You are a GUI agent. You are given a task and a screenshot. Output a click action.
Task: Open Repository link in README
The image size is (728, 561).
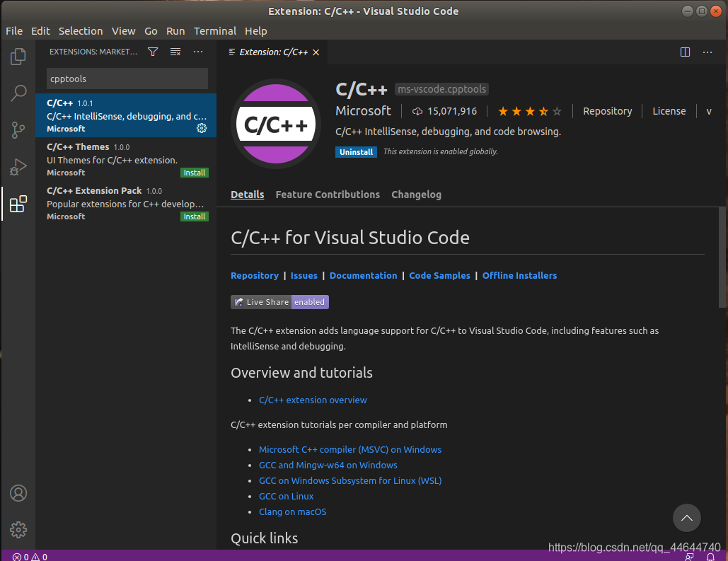pyautogui.click(x=255, y=275)
